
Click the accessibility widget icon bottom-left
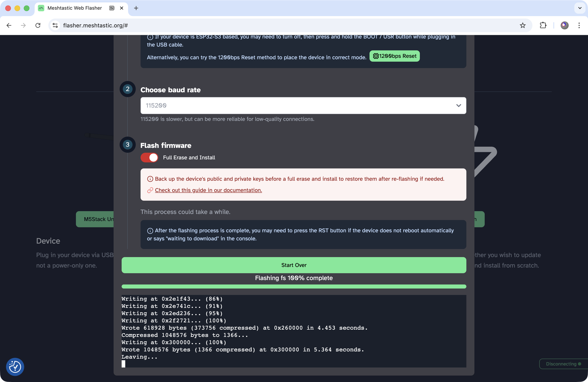pyautogui.click(x=15, y=367)
